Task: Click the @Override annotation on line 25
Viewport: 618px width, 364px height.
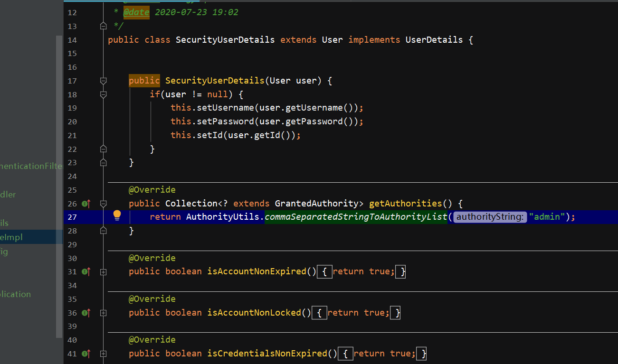Action: tap(152, 190)
